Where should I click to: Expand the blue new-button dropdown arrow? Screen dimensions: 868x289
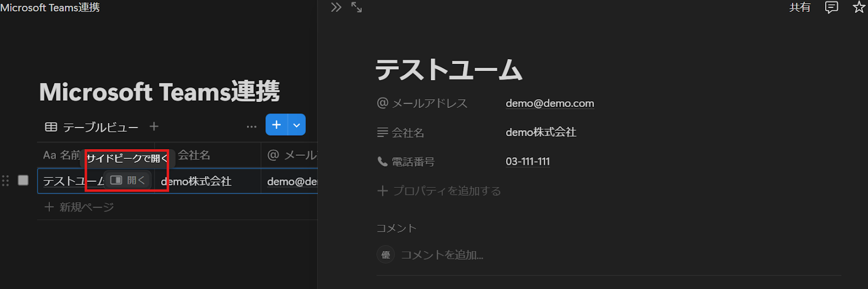[297, 125]
